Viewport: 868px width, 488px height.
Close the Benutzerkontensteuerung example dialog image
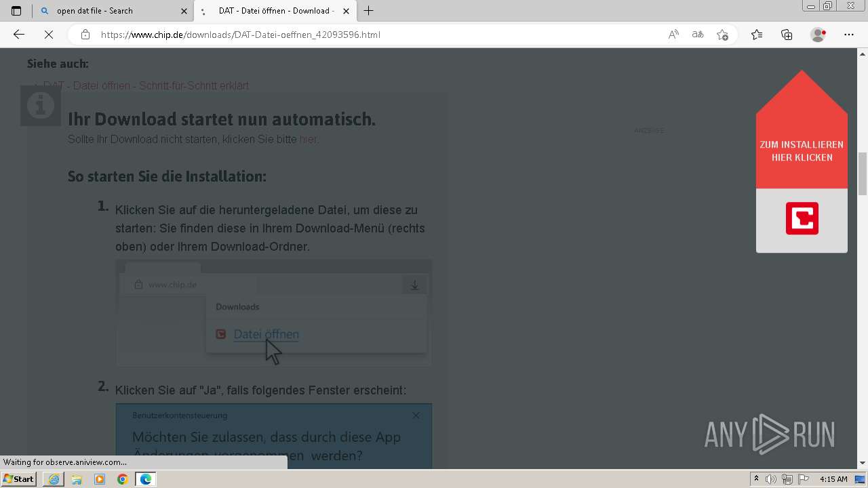pyautogui.click(x=416, y=415)
